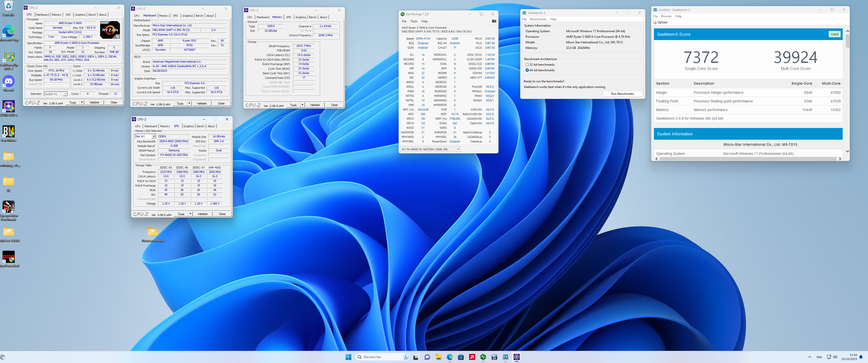Viewport: 868px width, 363px height.
Task: Select the Nouveau dossier folder on the desktop
Action: [153, 234]
